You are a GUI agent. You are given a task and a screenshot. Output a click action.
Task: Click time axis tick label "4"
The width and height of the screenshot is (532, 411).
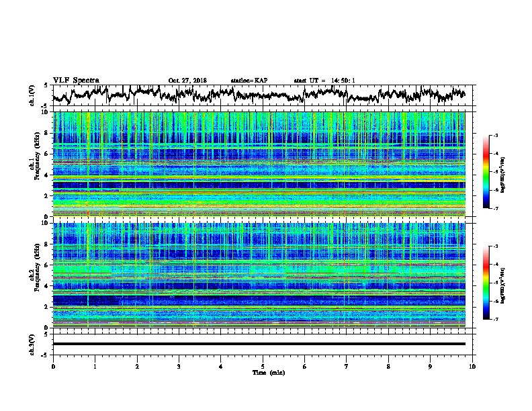coord(221,367)
